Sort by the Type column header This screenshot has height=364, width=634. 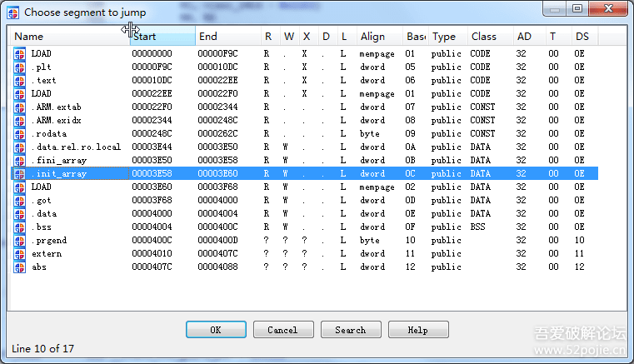[x=448, y=37]
